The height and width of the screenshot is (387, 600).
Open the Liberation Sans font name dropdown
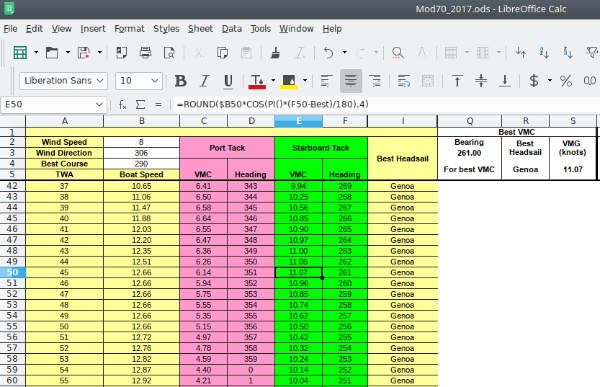(100, 81)
